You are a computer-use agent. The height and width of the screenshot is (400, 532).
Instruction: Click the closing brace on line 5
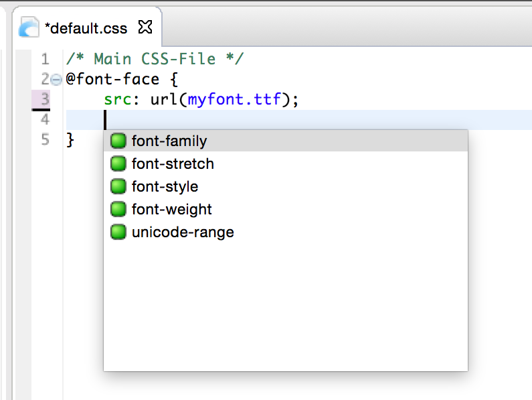pos(70,139)
